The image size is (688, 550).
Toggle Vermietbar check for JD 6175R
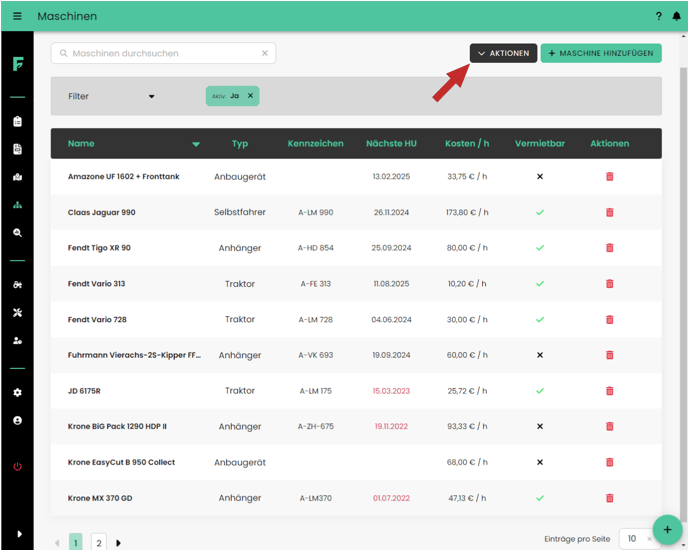pyautogui.click(x=540, y=391)
